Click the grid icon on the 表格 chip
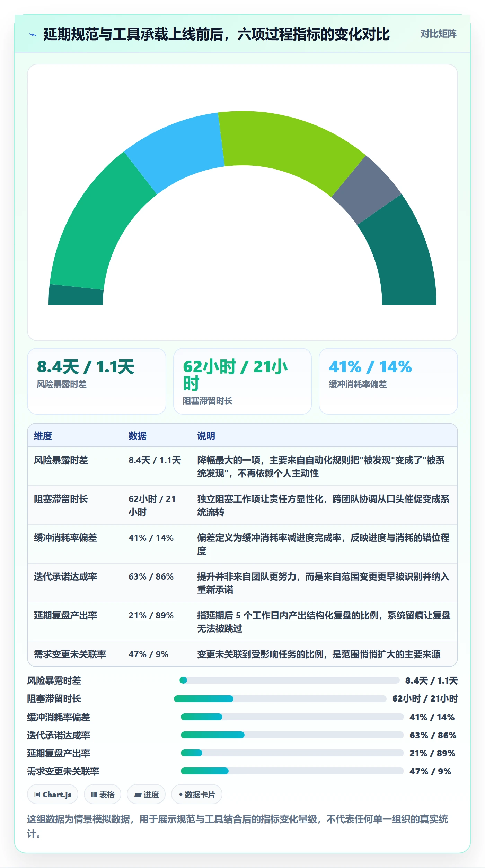Screen dimensions: 485x868 tap(94, 795)
